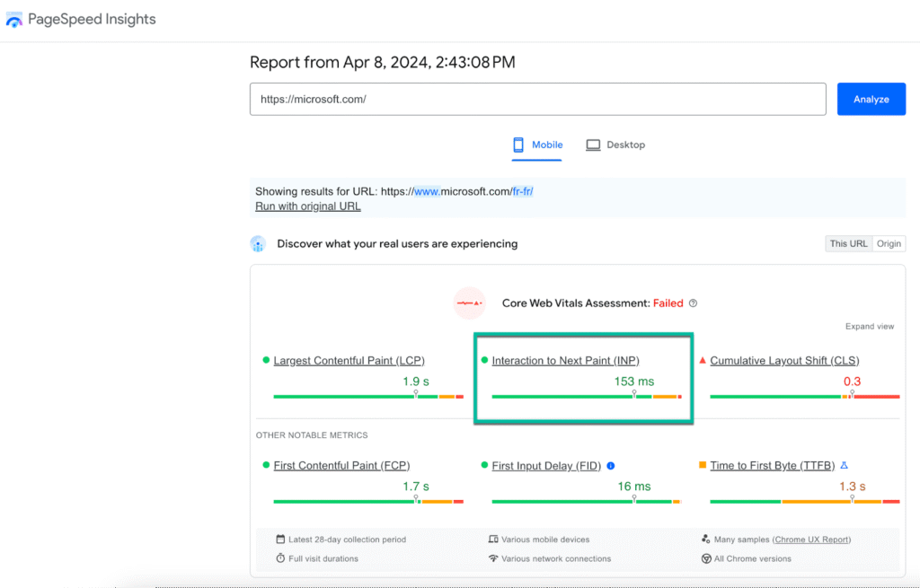Click the All Chrome versions text

[753, 558]
